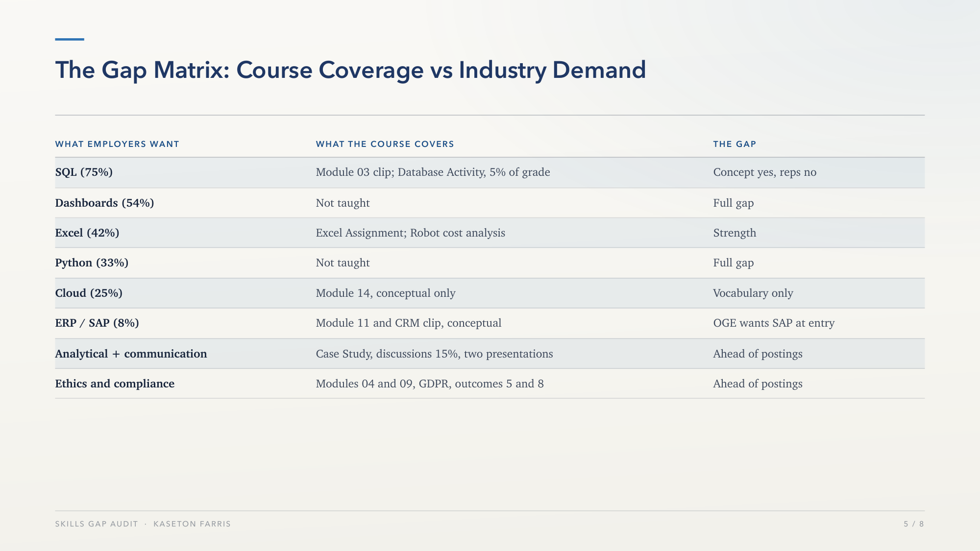Screen dimensions: 980x551
Task: Select 'Not taught' in the Python row
Action: [343, 263]
